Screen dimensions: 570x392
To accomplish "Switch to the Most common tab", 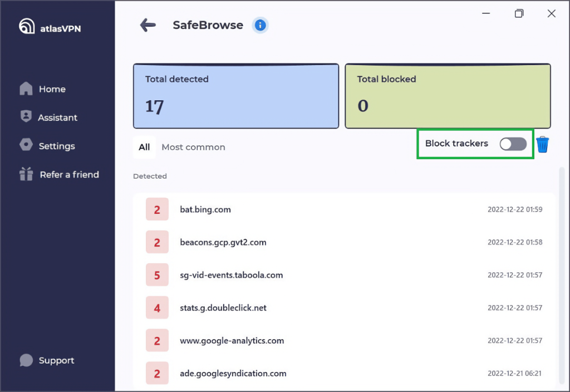I will tap(193, 147).
